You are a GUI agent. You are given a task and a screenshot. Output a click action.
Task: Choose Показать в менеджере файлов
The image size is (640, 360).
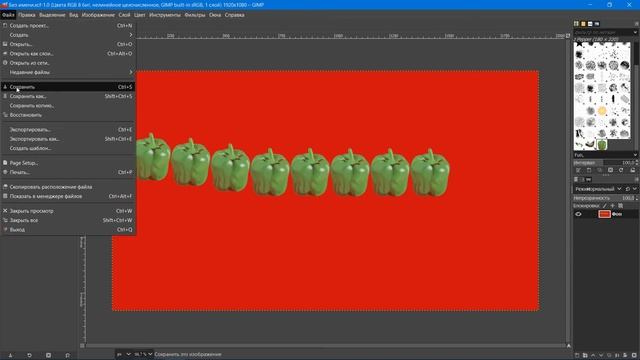point(68,196)
